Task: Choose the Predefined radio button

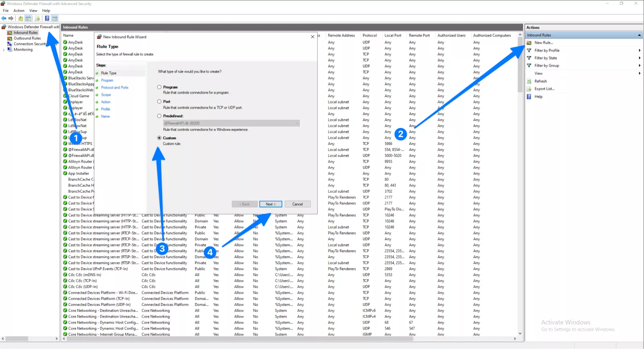Action: (159, 116)
